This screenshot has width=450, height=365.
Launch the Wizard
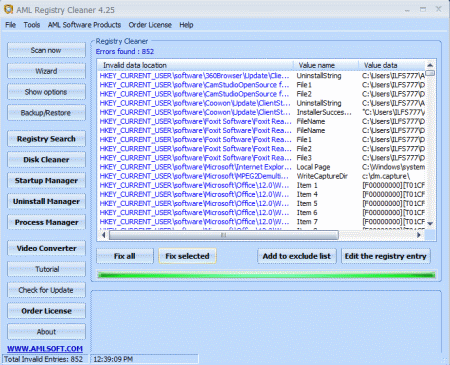pyautogui.click(x=46, y=71)
